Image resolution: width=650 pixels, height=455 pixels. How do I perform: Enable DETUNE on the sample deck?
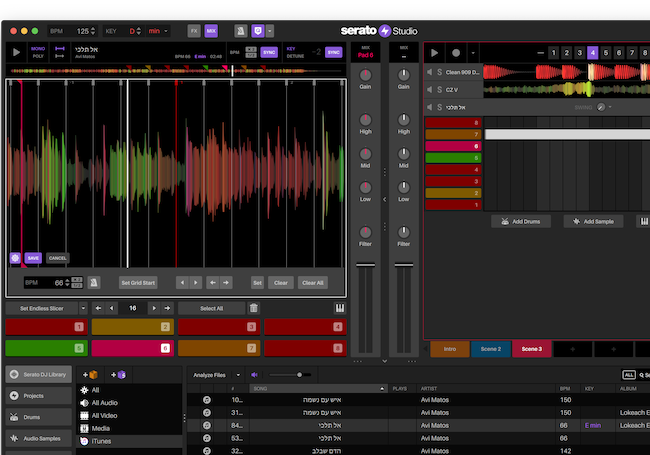click(296, 56)
